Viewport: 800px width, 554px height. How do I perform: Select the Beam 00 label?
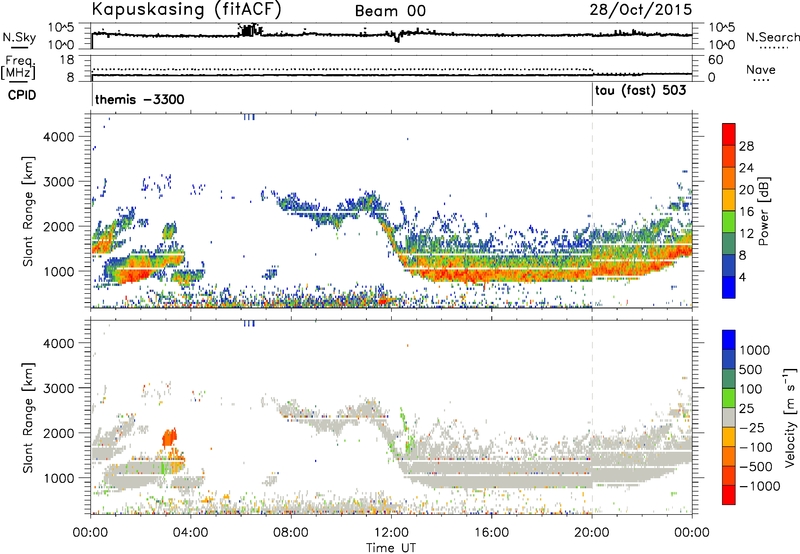pos(390,11)
